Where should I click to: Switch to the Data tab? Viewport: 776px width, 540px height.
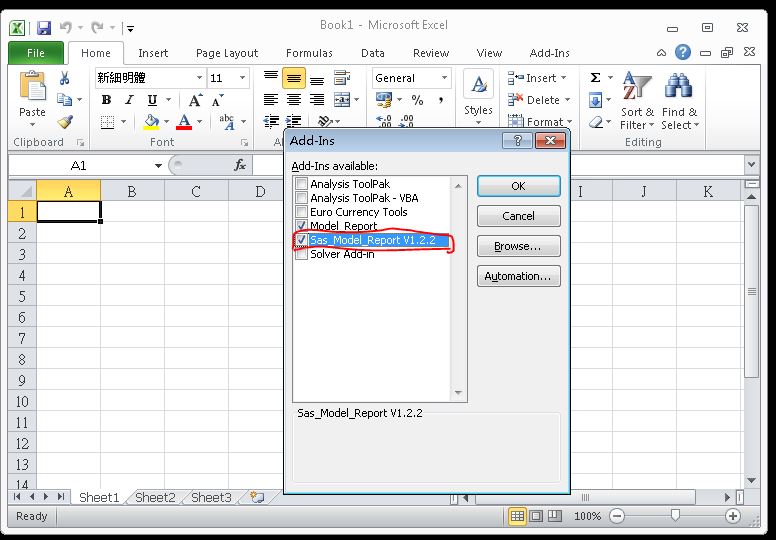pos(373,53)
